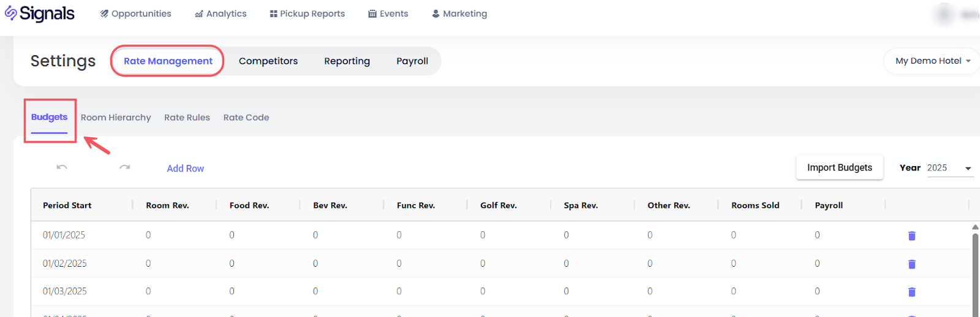Open the Marketing section
This screenshot has height=317, width=980.
point(459,13)
